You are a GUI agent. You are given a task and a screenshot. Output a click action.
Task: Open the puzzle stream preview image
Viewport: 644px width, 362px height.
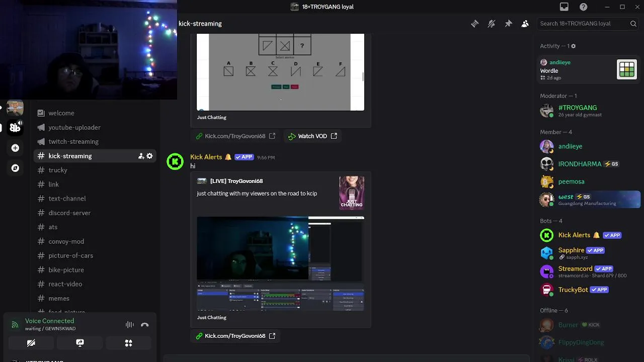coord(280,72)
